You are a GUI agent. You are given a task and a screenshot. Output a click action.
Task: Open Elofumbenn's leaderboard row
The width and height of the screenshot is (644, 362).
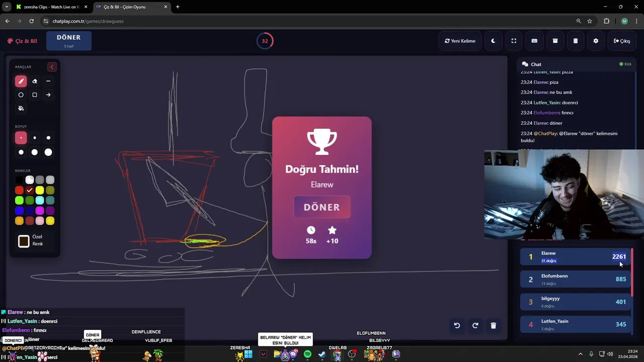(575, 279)
